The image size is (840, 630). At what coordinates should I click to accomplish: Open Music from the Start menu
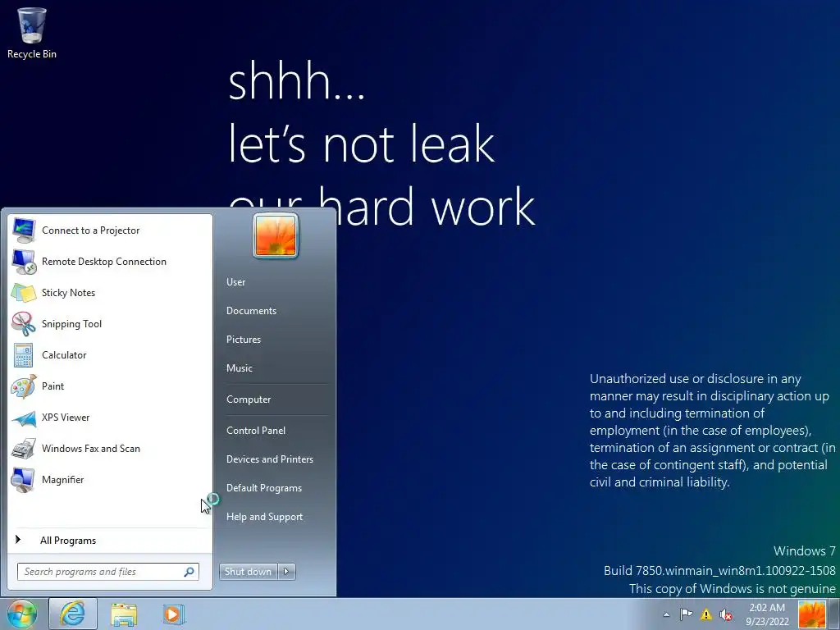click(x=240, y=368)
